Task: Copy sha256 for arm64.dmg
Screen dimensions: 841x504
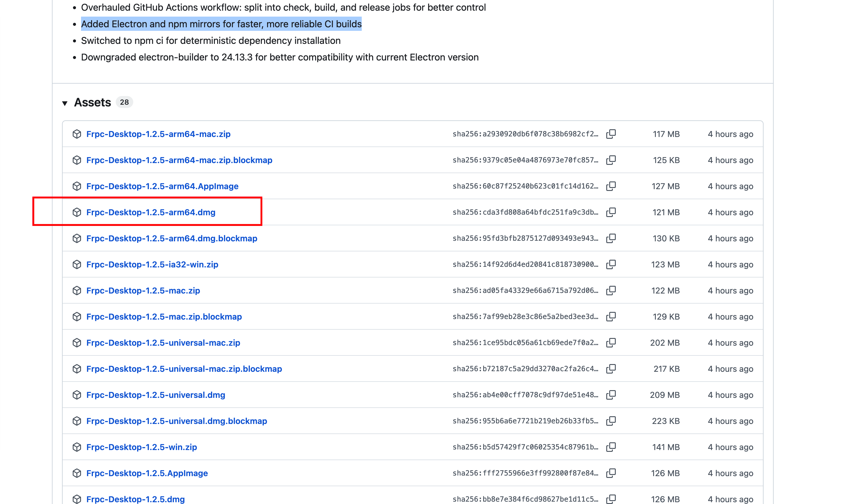Action: (611, 212)
